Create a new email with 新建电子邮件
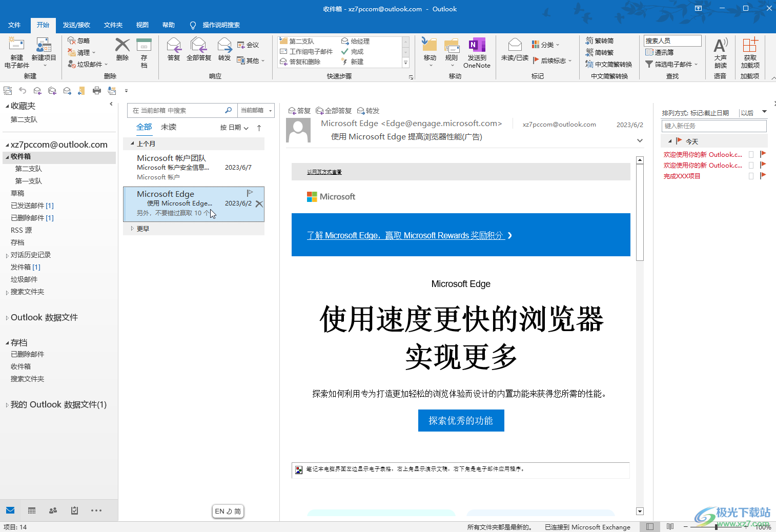The height and width of the screenshot is (532, 776). coord(16,53)
